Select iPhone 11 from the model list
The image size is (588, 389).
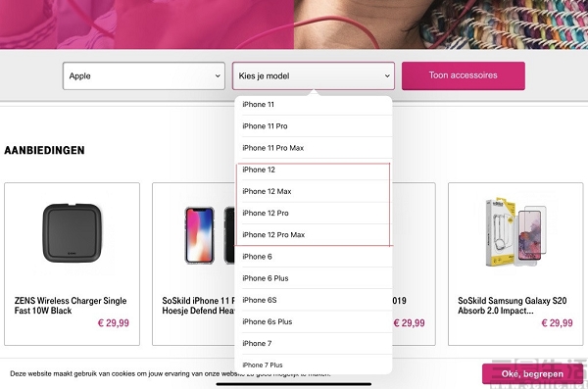pyautogui.click(x=314, y=105)
